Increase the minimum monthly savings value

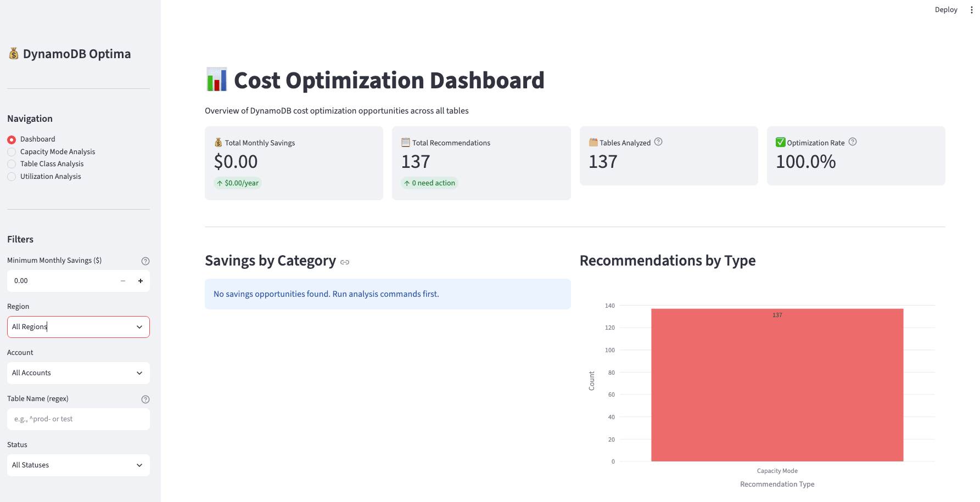pos(141,281)
